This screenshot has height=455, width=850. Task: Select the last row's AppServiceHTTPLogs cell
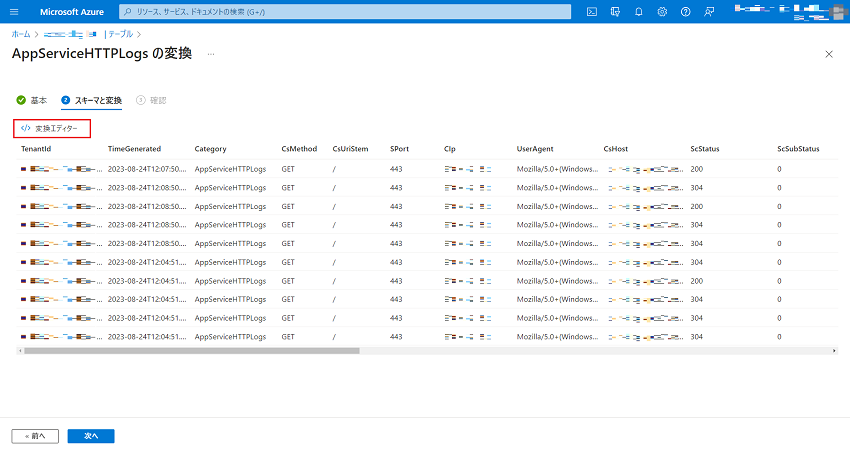230,337
